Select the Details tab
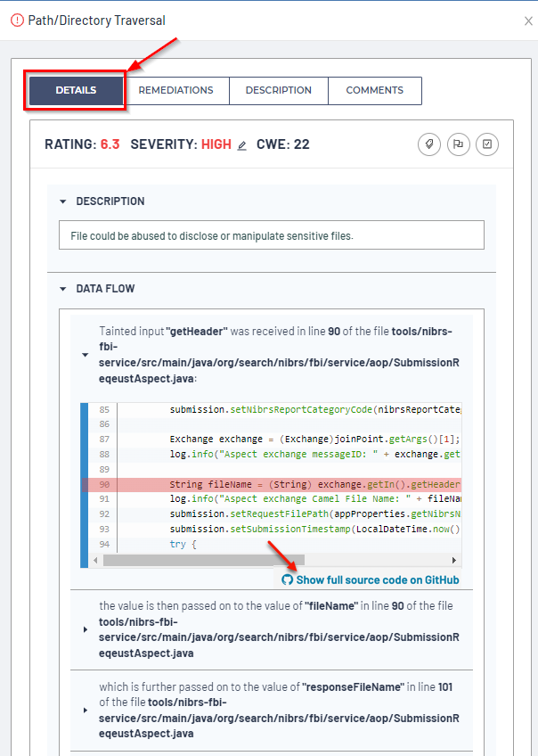 click(x=76, y=91)
